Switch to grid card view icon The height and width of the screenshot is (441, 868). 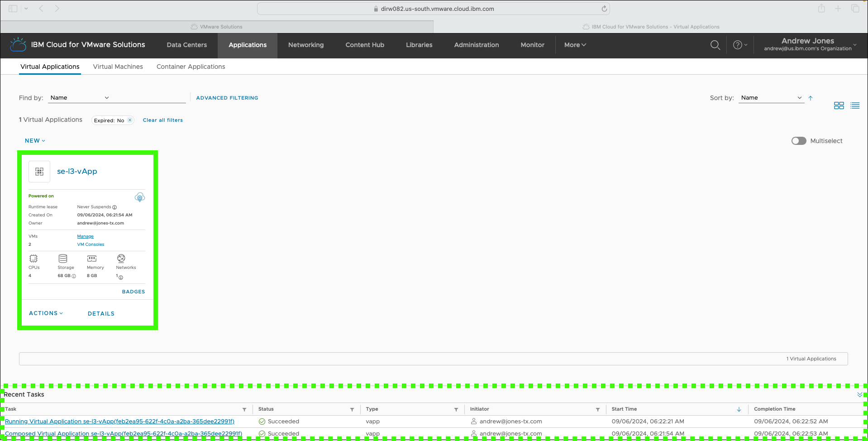point(839,105)
